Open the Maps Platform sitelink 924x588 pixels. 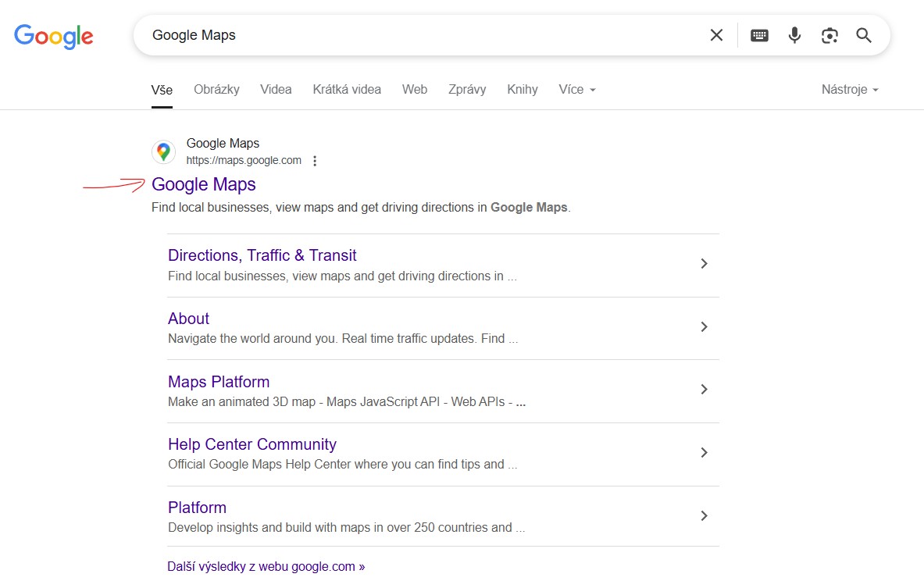219,382
